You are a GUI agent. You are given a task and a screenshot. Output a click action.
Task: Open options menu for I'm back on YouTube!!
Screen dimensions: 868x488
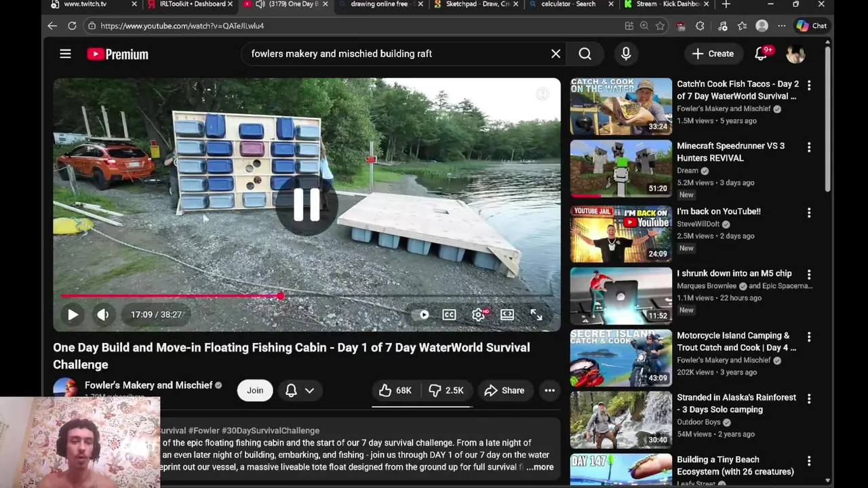tap(809, 213)
